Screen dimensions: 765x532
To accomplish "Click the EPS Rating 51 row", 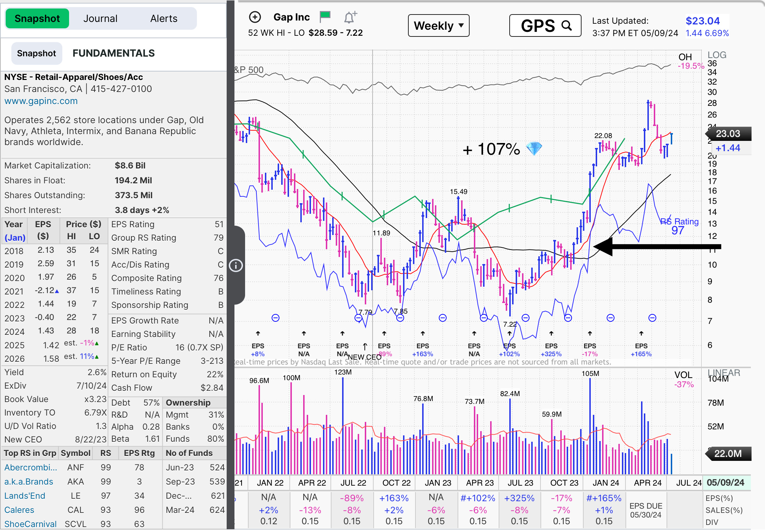I will pos(167,224).
